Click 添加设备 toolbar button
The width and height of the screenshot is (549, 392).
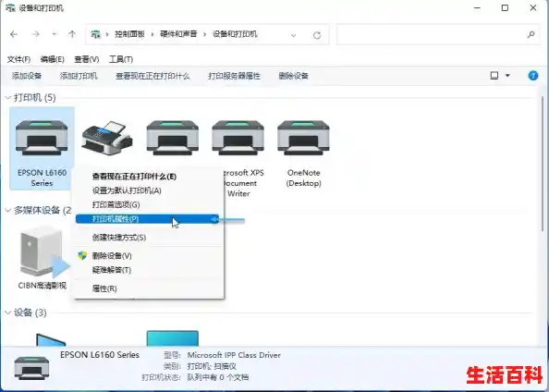tap(27, 76)
